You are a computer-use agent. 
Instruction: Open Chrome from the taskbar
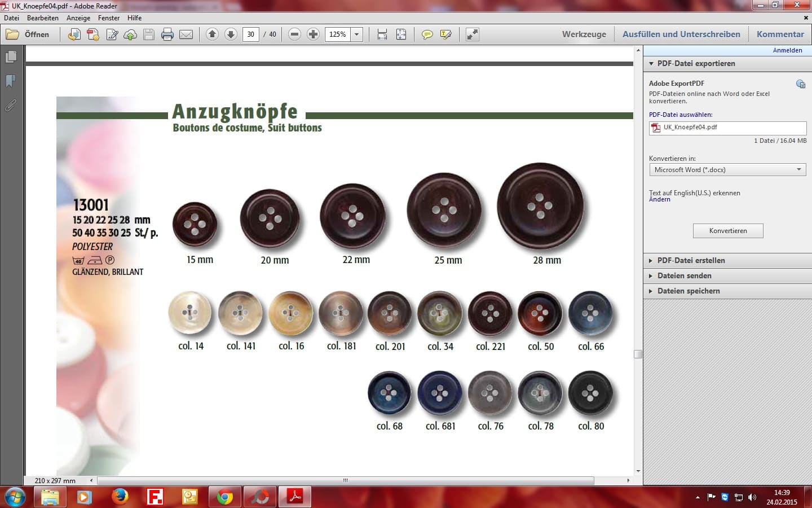click(225, 497)
